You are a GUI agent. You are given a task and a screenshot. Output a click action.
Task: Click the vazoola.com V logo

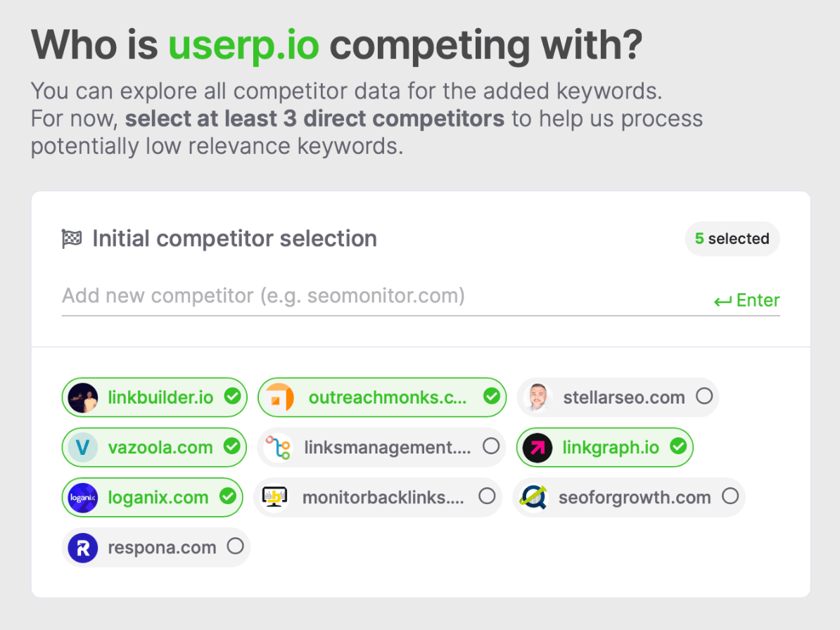83,447
